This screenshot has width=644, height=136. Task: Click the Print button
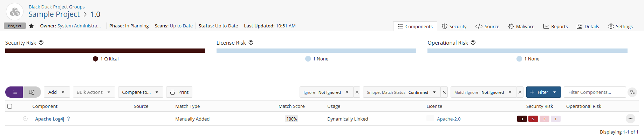point(179,92)
